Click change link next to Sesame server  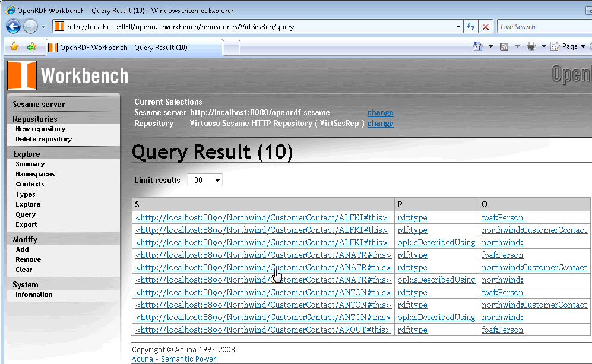pyautogui.click(x=380, y=112)
